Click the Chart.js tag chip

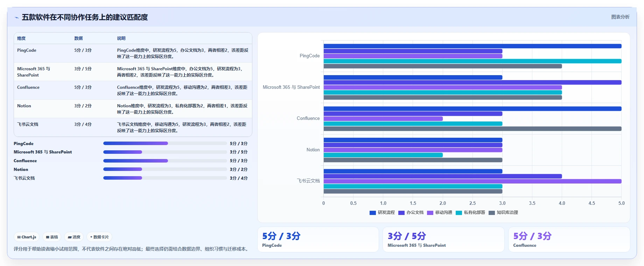click(27, 237)
